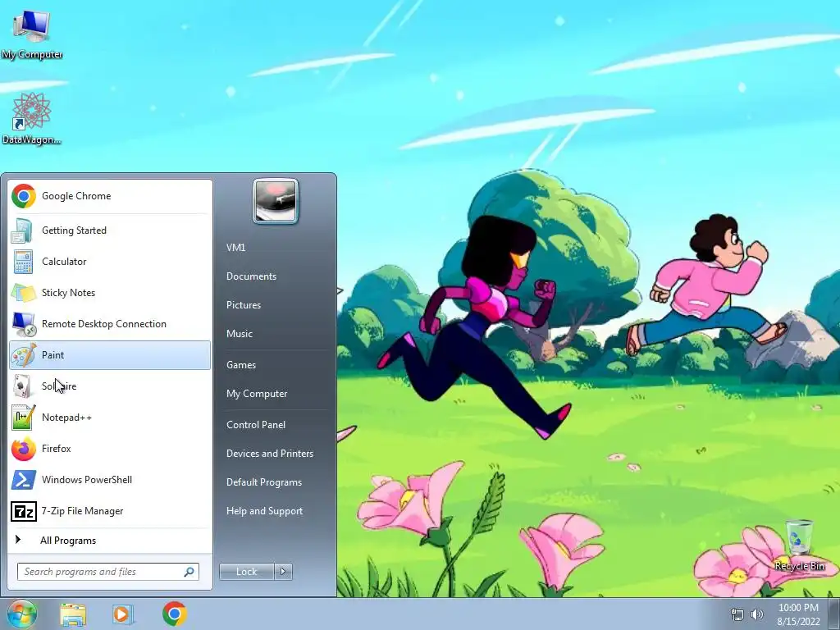
Task: Open Default Programs
Action: pos(264,482)
